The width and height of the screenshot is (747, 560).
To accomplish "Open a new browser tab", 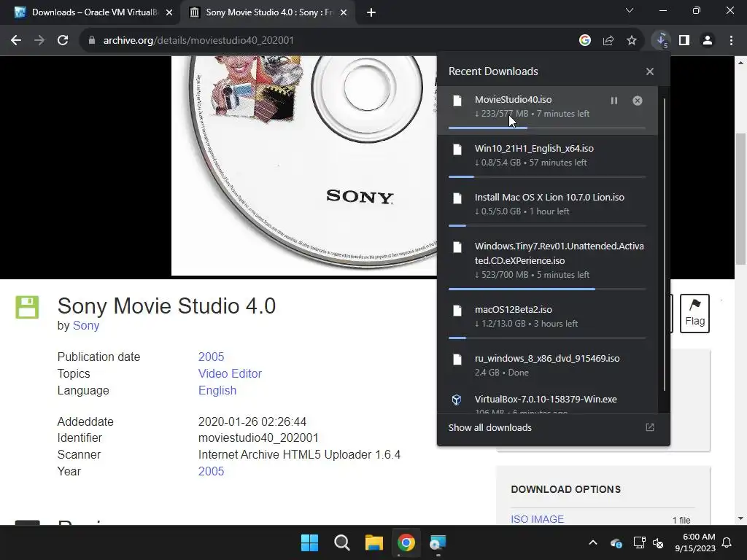I will 371,12.
